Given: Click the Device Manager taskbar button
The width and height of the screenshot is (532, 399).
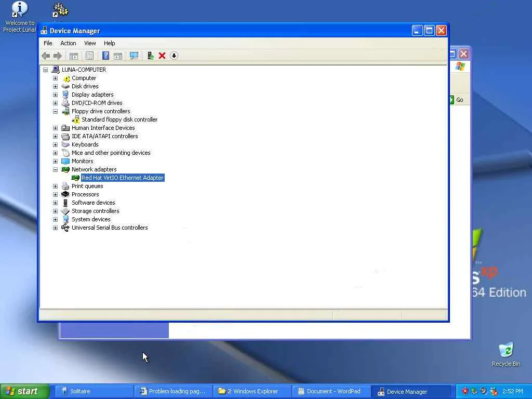Looking at the screenshot, I should (x=411, y=391).
